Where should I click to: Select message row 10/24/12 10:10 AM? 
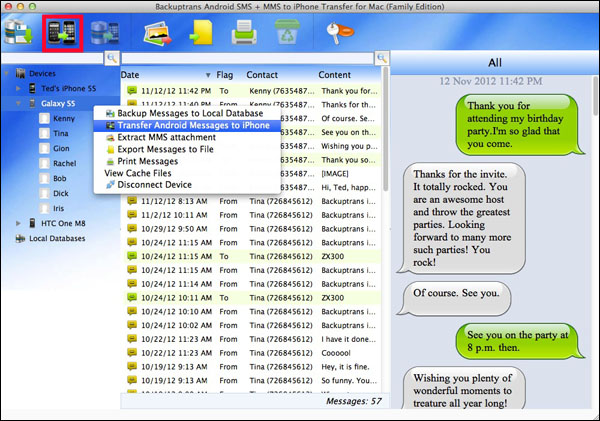(253, 312)
